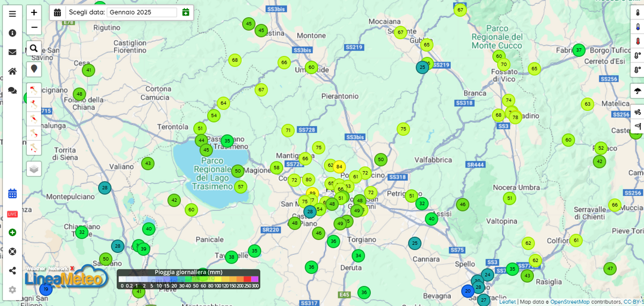Viewport: 644px width, 306px height.
Task: Select the station marker showing 64
Action: [x=223, y=103]
